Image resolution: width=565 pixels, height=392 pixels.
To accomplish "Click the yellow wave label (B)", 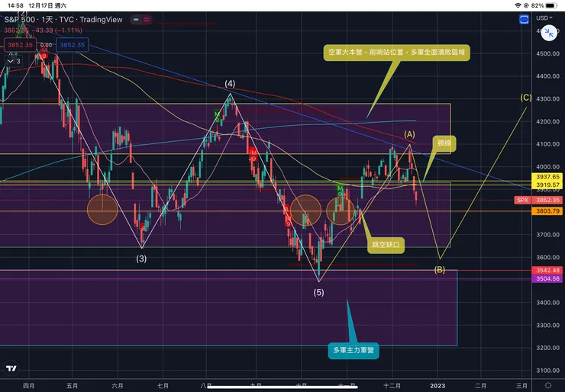I will [x=440, y=270].
